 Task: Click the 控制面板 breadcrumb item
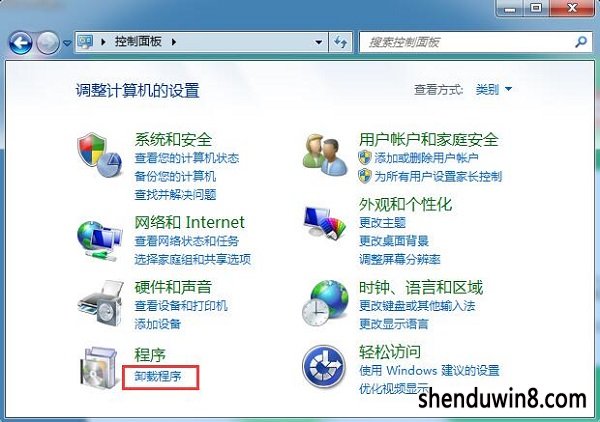(x=138, y=41)
